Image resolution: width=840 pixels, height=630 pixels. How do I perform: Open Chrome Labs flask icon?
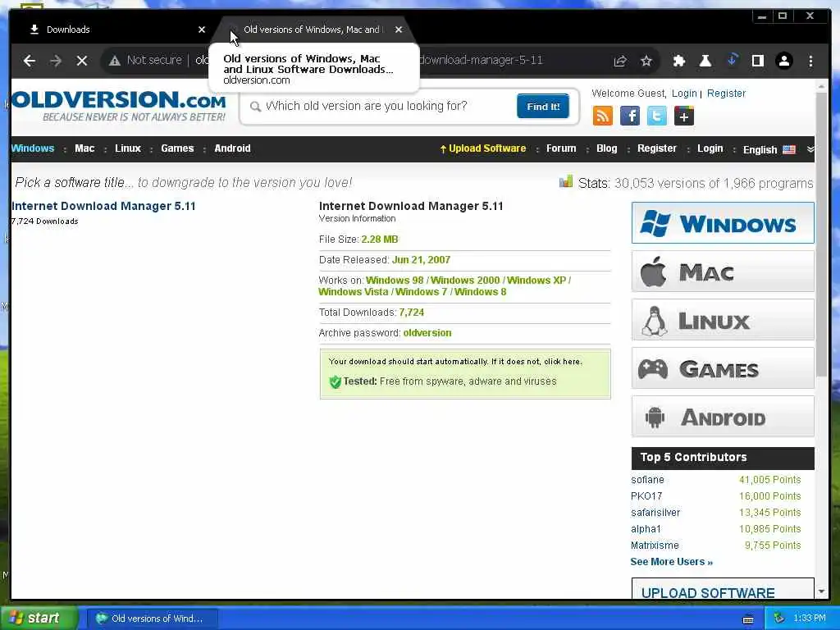coord(705,61)
